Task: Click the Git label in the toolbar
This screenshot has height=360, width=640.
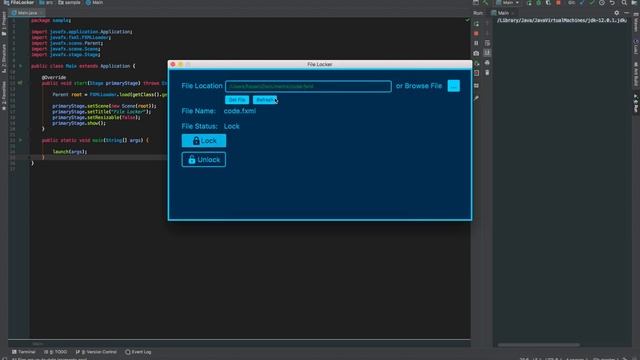Action: click(571, 2)
